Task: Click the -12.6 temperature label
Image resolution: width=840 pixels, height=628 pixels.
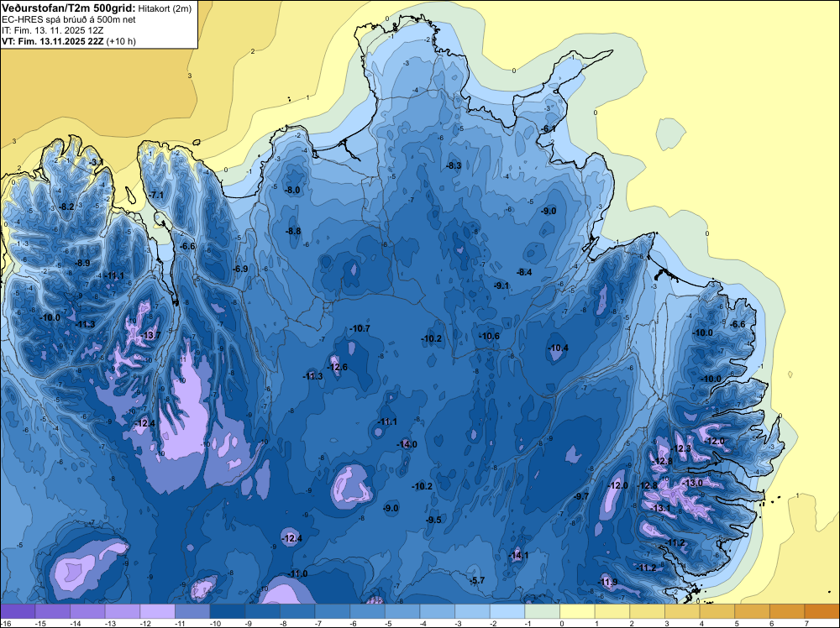Action: coord(338,367)
